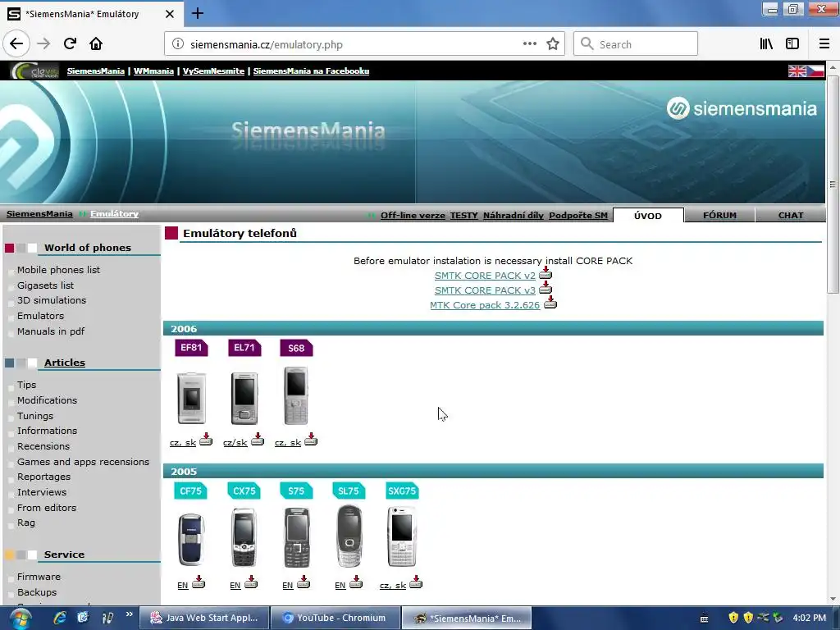Download icon next to SMTK CORE PACK v2
840x630 pixels.
(546, 273)
